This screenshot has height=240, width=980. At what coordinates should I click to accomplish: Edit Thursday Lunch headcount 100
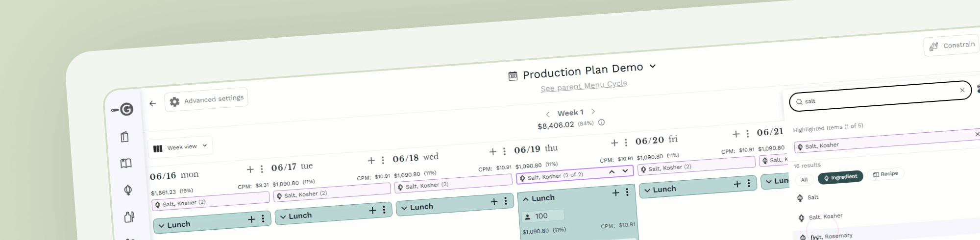(544, 216)
